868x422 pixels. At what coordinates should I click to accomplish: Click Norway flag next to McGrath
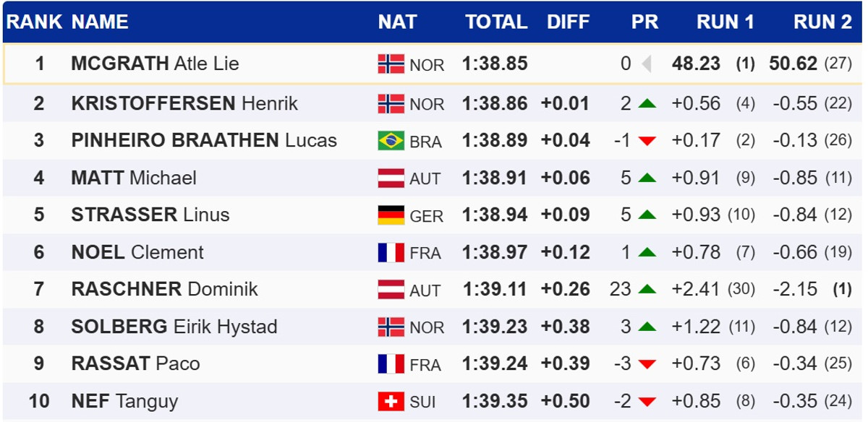click(x=391, y=64)
